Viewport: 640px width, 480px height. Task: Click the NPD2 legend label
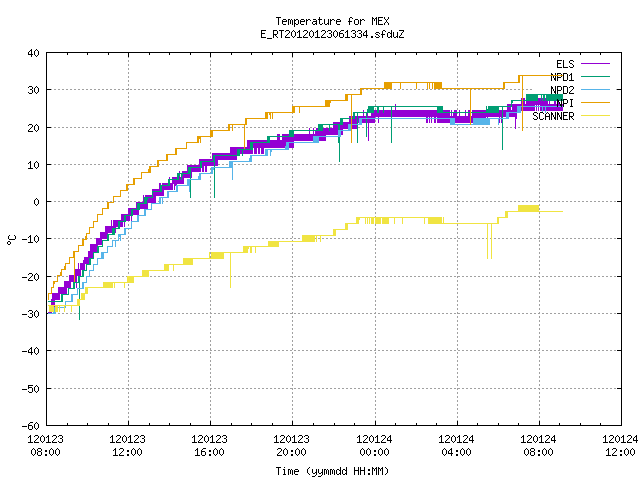tap(562, 90)
